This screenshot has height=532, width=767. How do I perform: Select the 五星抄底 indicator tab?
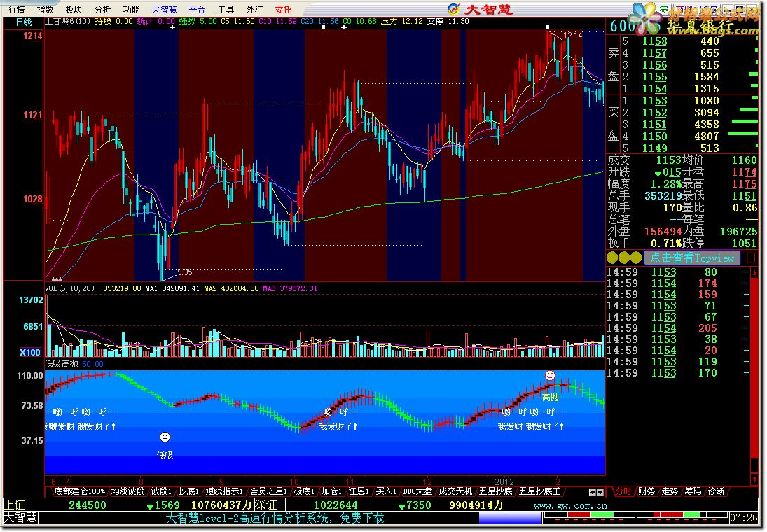[x=495, y=491]
